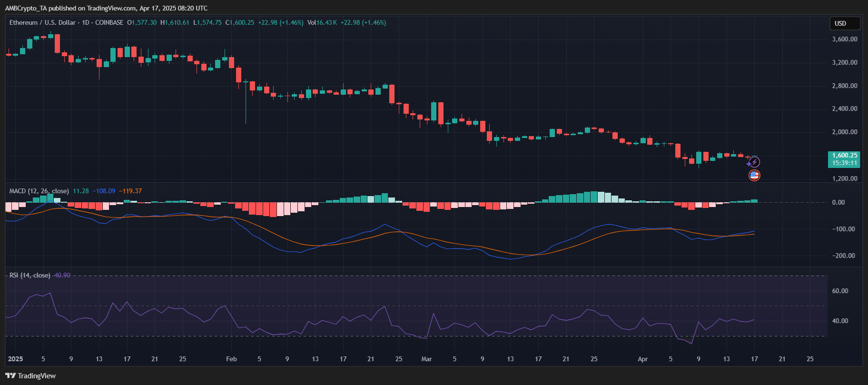Image resolution: width=868 pixels, height=385 pixels.
Task: Click the 2,000.00 price scale level
Action: click(844, 132)
